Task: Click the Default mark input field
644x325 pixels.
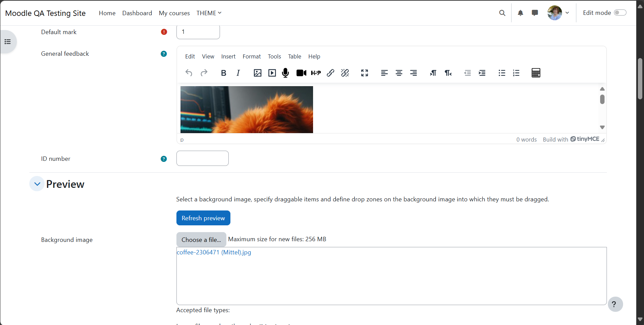Action: point(198,32)
